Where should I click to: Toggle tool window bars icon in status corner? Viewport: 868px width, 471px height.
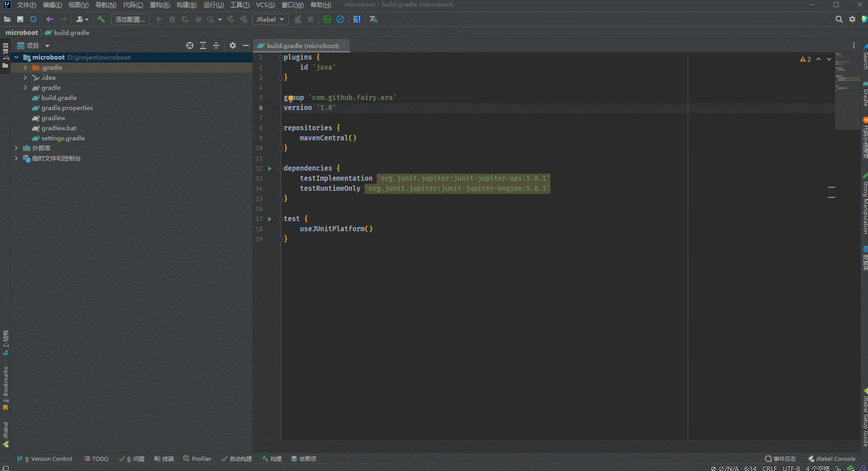(x=6, y=468)
